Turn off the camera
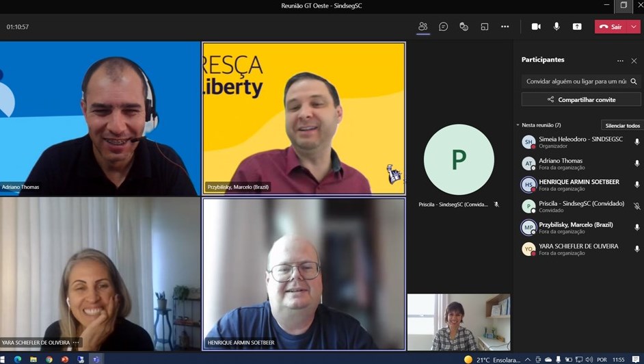Viewport: 644px width, 364px height. tap(536, 27)
